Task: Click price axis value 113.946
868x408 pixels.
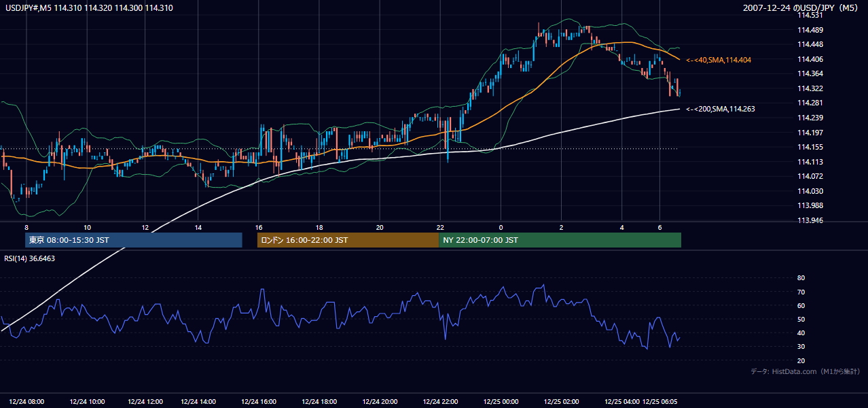Action: [x=810, y=220]
